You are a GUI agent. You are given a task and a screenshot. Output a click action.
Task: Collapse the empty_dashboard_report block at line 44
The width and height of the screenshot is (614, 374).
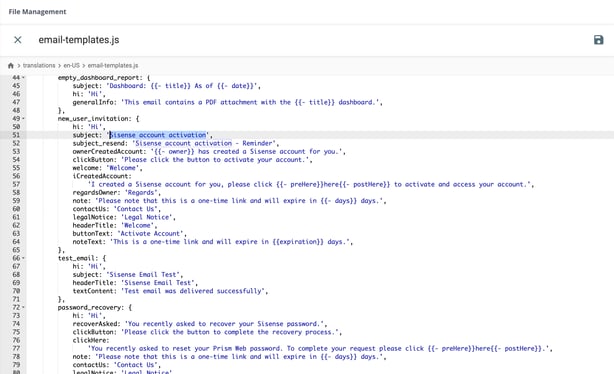23,78
